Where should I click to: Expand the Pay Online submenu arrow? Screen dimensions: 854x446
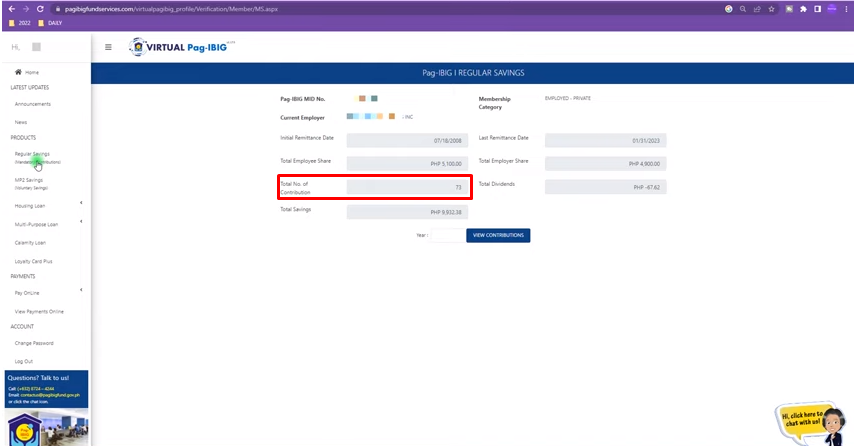point(81,290)
